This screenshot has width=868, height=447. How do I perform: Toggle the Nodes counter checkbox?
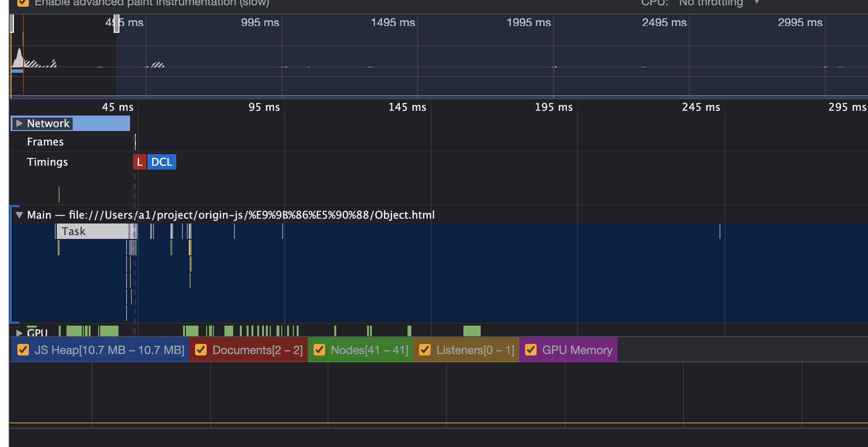tap(319, 350)
